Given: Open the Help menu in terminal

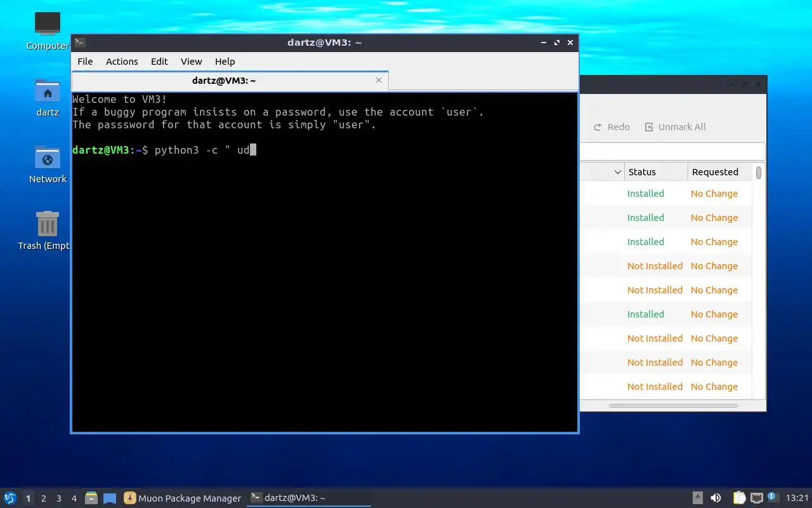Looking at the screenshot, I should 225,62.
